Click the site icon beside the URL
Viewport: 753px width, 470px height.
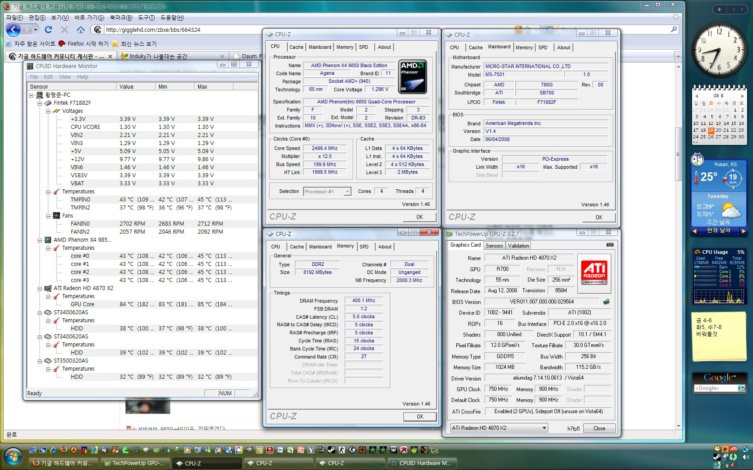[x=97, y=30]
